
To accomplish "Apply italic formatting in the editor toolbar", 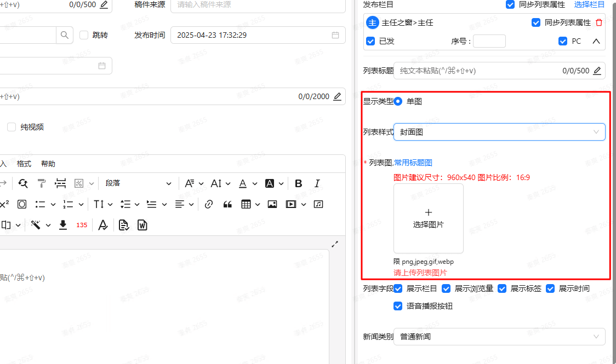I will click(317, 183).
